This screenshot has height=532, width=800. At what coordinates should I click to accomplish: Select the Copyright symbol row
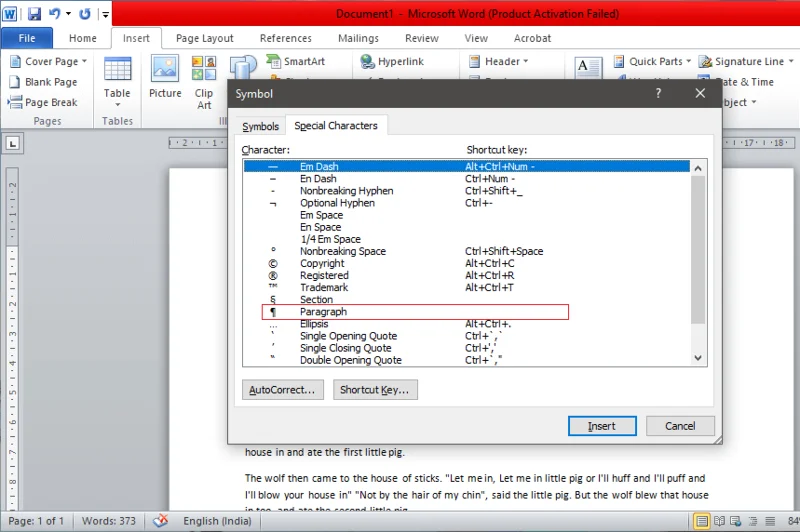pos(466,263)
